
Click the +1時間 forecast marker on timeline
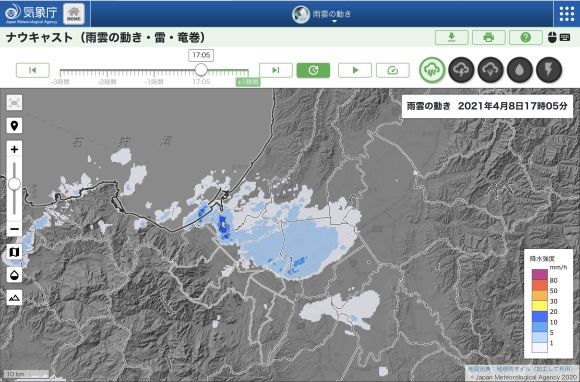tap(248, 82)
